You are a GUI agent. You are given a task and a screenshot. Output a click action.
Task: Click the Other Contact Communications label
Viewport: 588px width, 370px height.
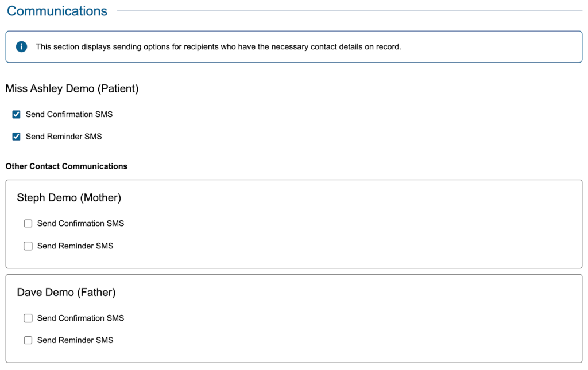67,166
